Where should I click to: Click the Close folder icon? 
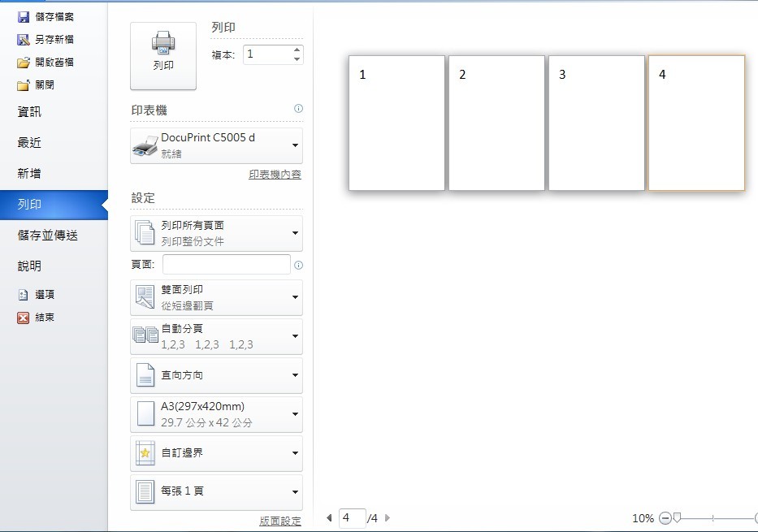pos(24,85)
